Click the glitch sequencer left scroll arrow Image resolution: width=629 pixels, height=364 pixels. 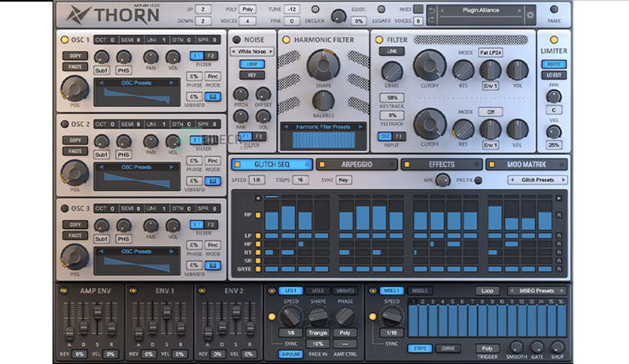pos(258,199)
